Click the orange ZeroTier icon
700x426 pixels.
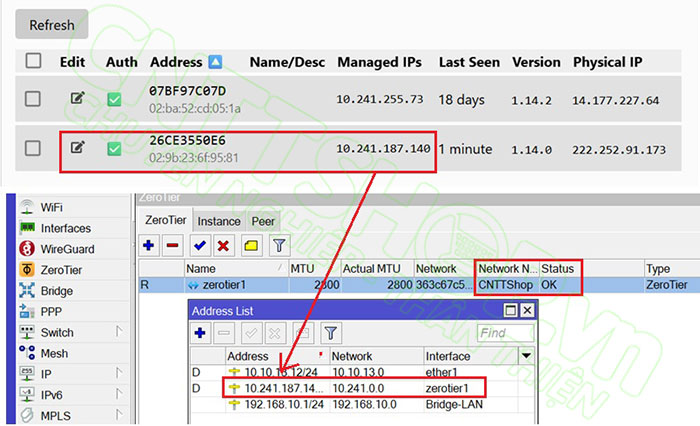pyautogui.click(x=27, y=269)
